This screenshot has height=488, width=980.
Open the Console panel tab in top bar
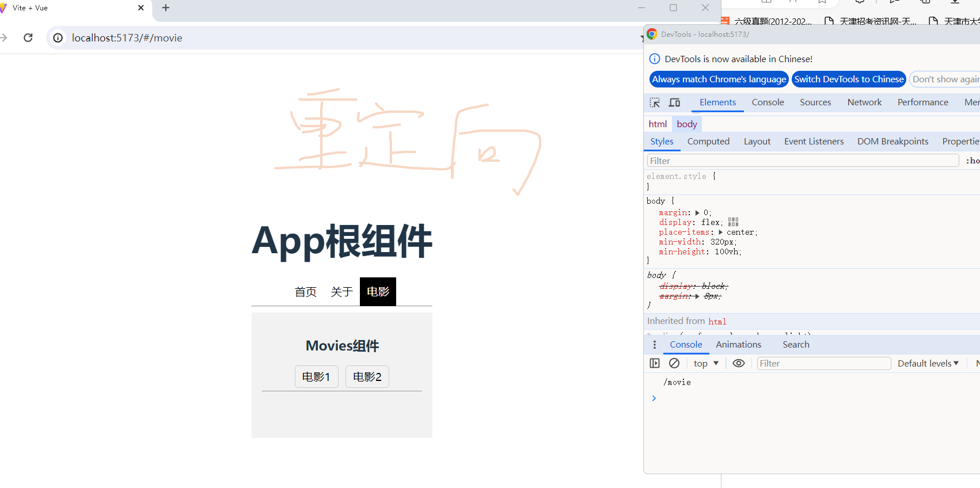[768, 102]
